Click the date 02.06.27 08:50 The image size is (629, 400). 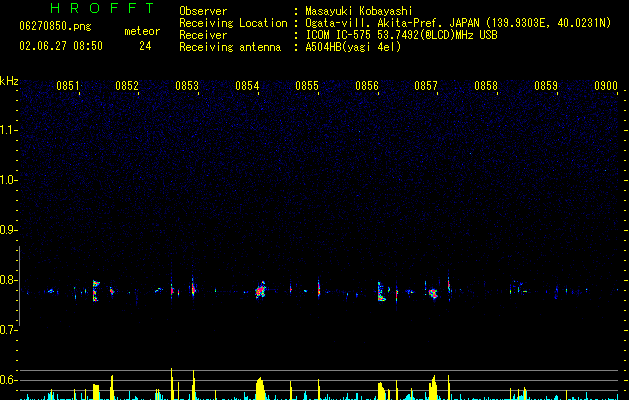[61, 46]
